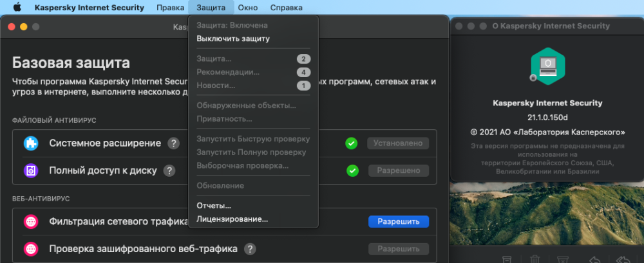
Task: Open help for Полный доступ к диску
Action: coord(169,170)
